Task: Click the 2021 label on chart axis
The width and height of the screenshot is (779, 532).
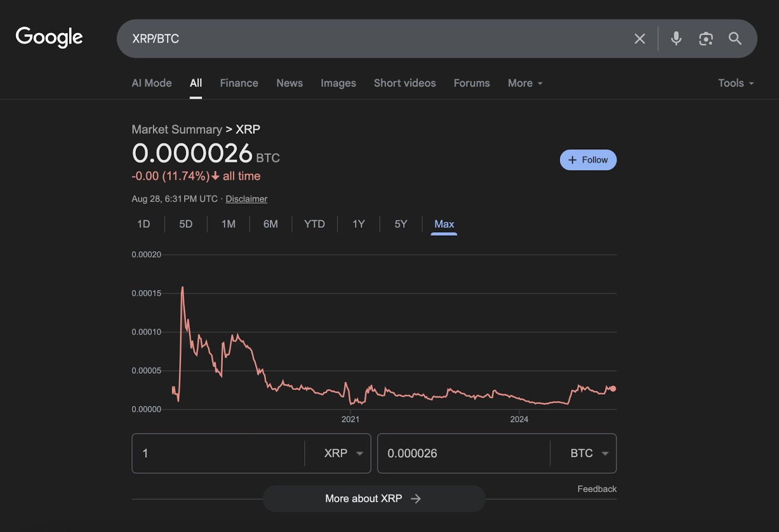Action: pyautogui.click(x=351, y=420)
